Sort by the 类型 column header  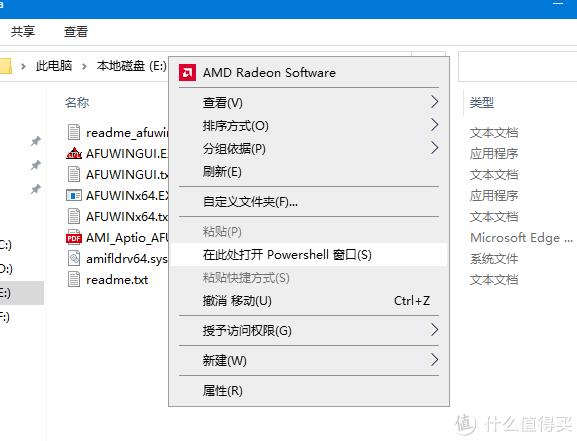tap(482, 102)
